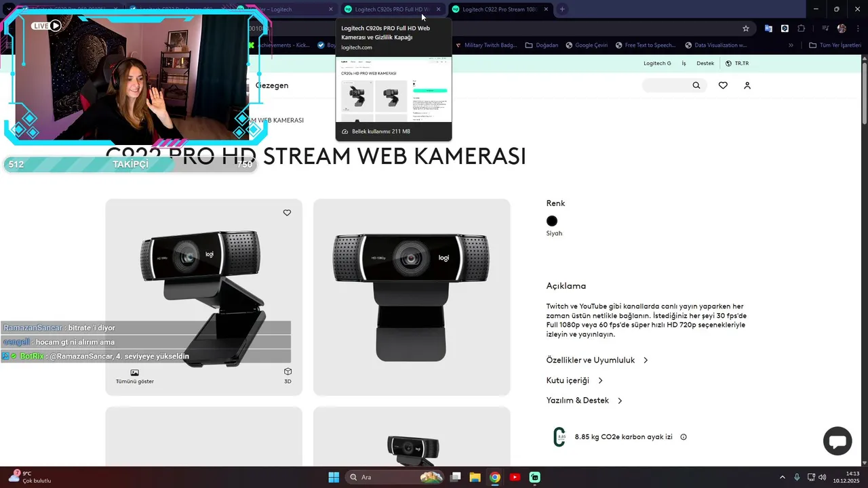Open the Google Çeviri bookmark
This screenshot has height=488, width=868.
(x=586, y=45)
